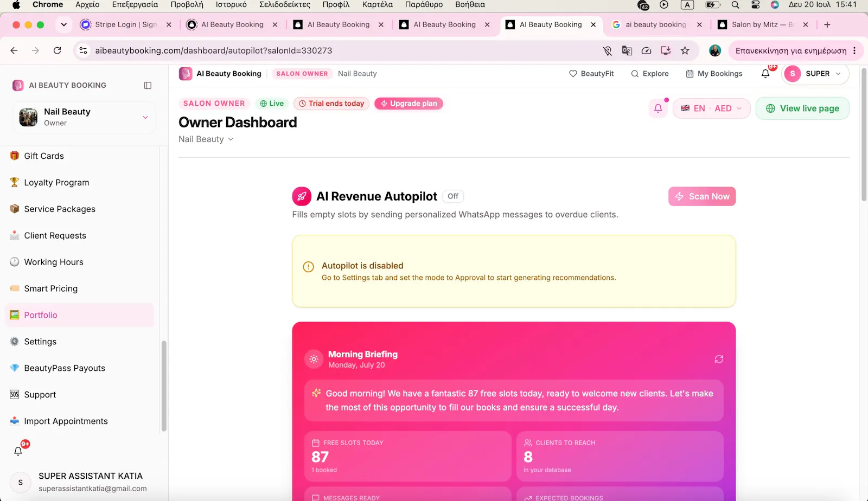The width and height of the screenshot is (868, 501).
Task: Click the site info icon in address bar
Action: (83, 50)
